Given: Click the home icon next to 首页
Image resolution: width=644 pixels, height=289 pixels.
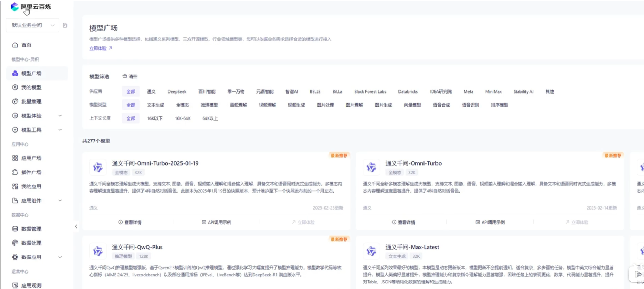Looking at the screenshot, I should click(x=15, y=45).
